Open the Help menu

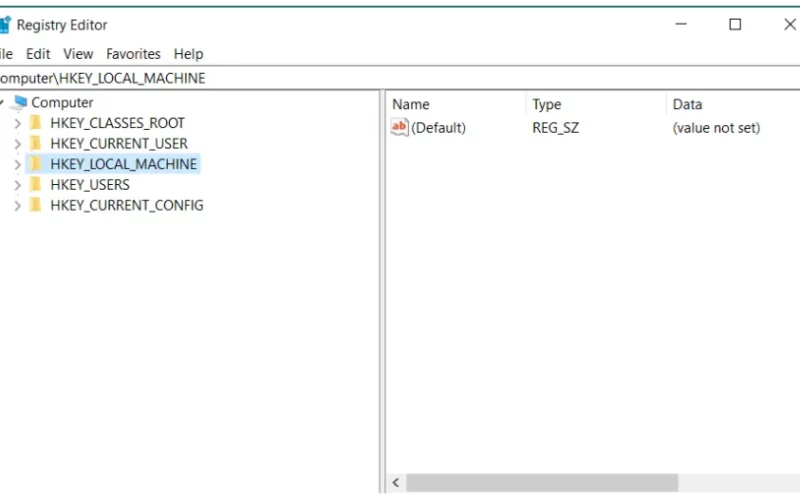coord(188,54)
